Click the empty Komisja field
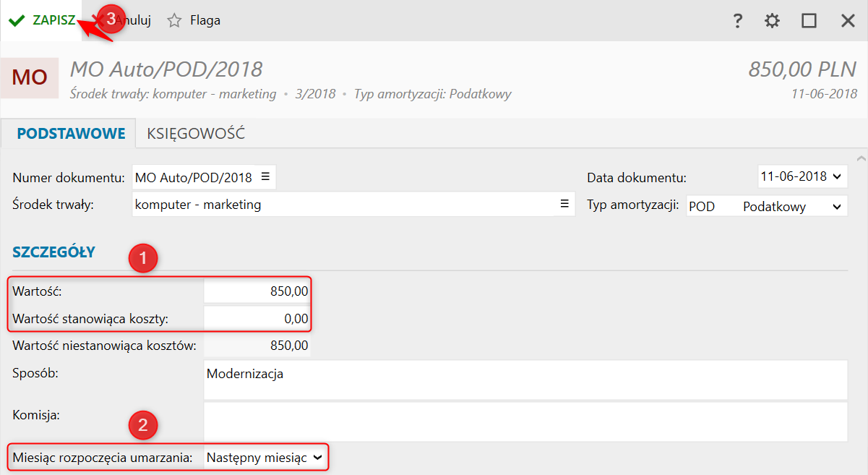This screenshot has height=475, width=868. pyautogui.click(x=525, y=421)
